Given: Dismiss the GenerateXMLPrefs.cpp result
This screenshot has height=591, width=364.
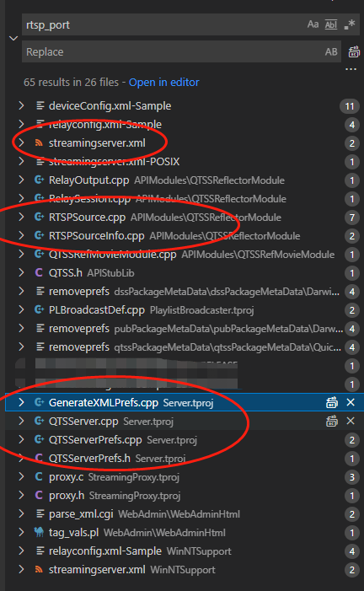Looking at the screenshot, I should coord(351,402).
